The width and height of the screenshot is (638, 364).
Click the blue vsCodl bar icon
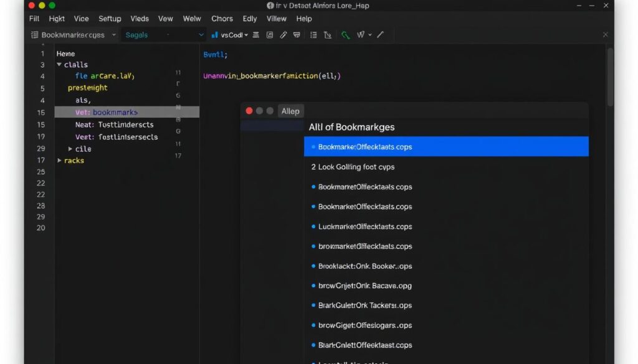click(214, 35)
